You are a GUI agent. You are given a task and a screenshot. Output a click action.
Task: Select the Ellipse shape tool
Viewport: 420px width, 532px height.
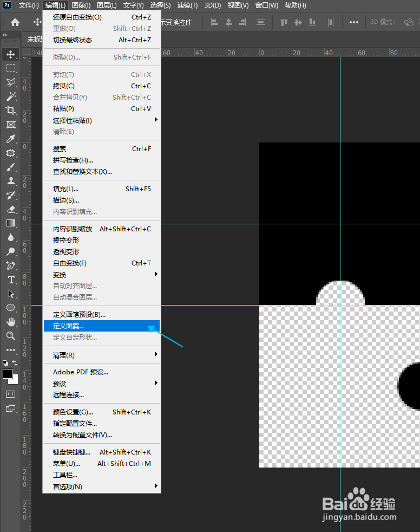tap(11, 308)
